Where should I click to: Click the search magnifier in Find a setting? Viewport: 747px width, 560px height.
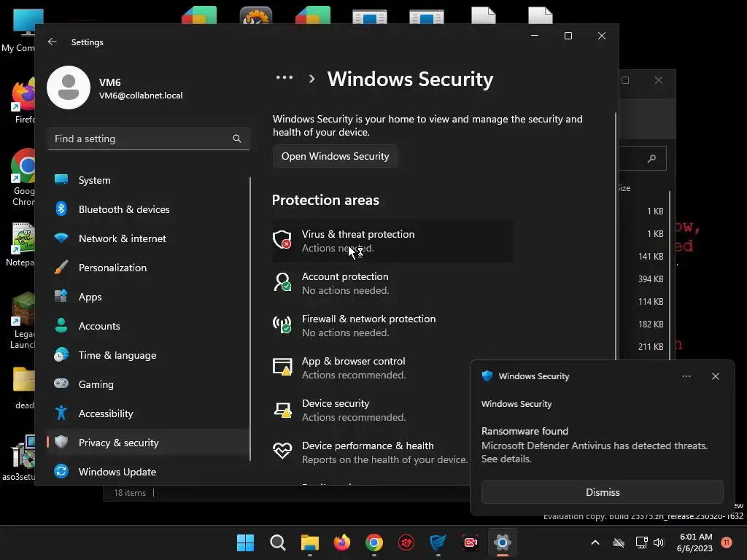point(237,139)
